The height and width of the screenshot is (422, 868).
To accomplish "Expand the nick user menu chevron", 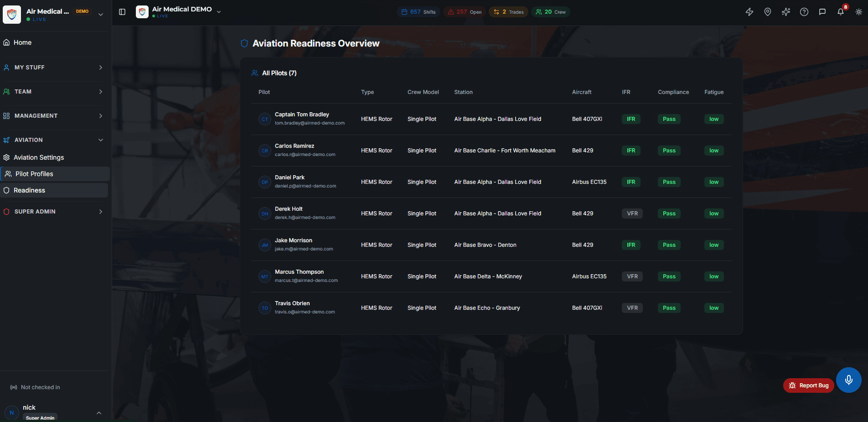I will click(99, 413).
